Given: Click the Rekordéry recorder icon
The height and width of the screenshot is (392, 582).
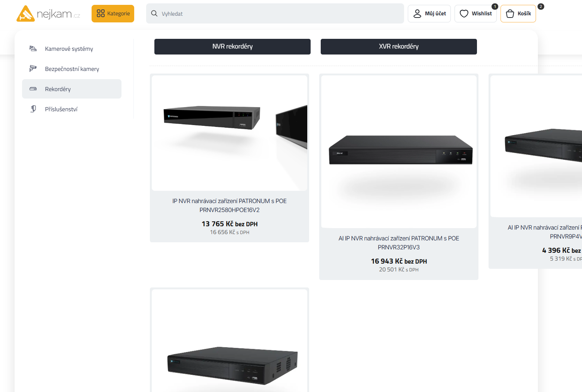Looking at the screenshot, I should coord(33,89).
